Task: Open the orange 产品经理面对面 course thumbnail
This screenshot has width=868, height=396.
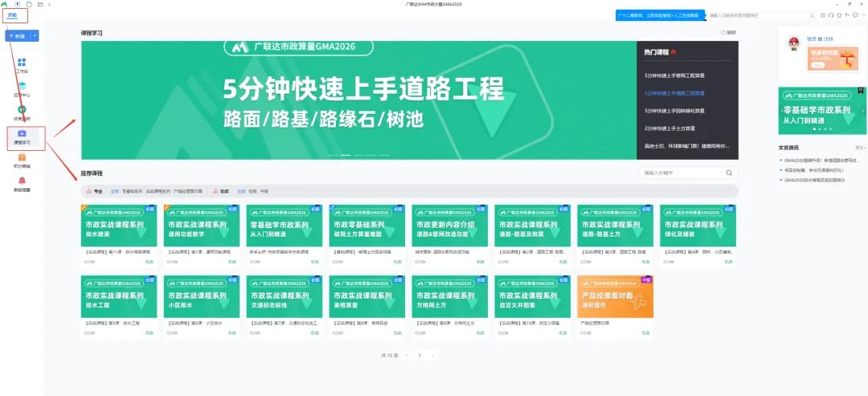Action: 615,296
